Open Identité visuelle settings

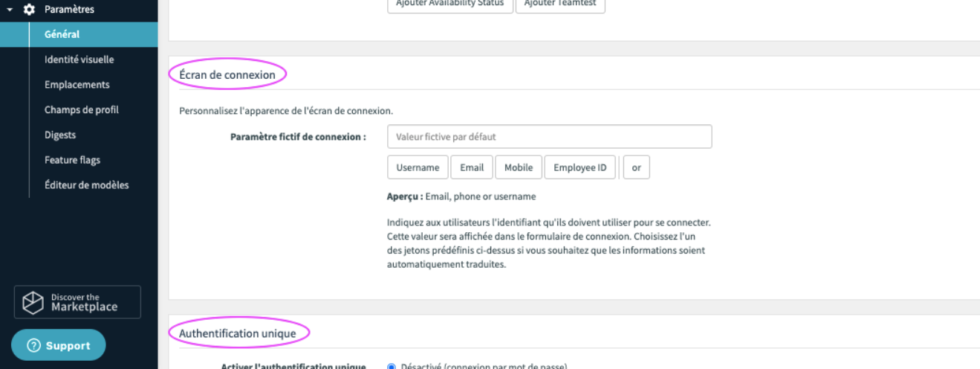click(x=79, y=60)
